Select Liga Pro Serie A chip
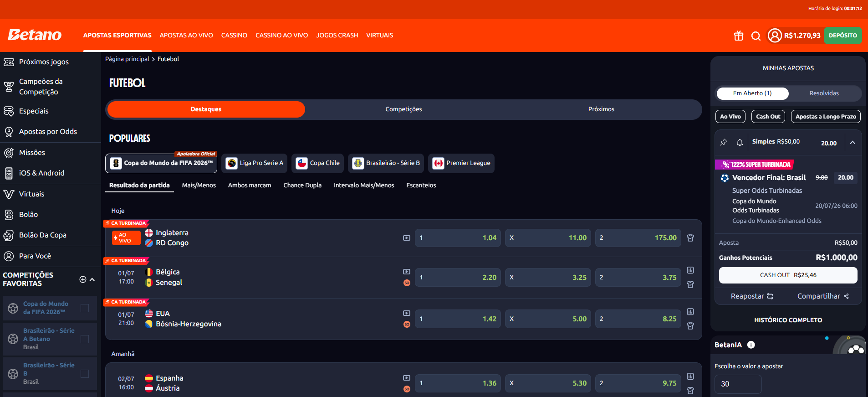Image resolution: width=868 pixels, height=397 pixels. tap(254, 163)
